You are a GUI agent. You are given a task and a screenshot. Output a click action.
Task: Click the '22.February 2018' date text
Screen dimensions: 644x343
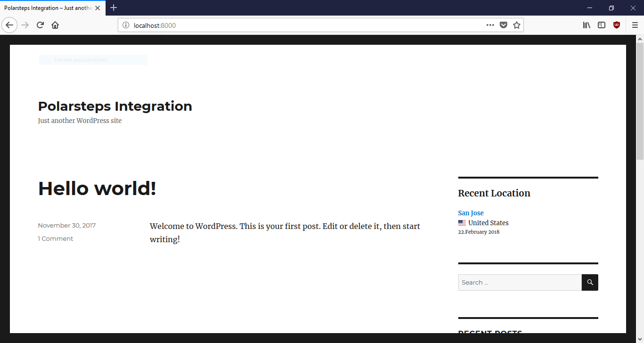[x=479, y=232]
